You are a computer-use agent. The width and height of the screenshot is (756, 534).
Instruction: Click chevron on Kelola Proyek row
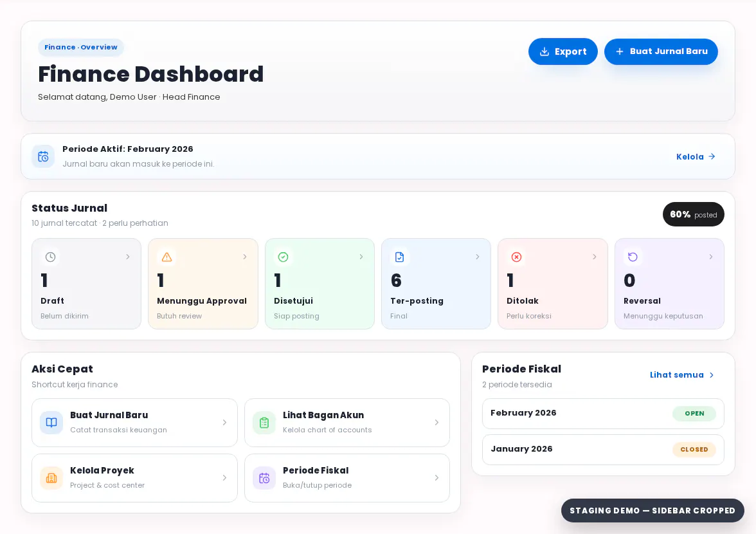225,477
